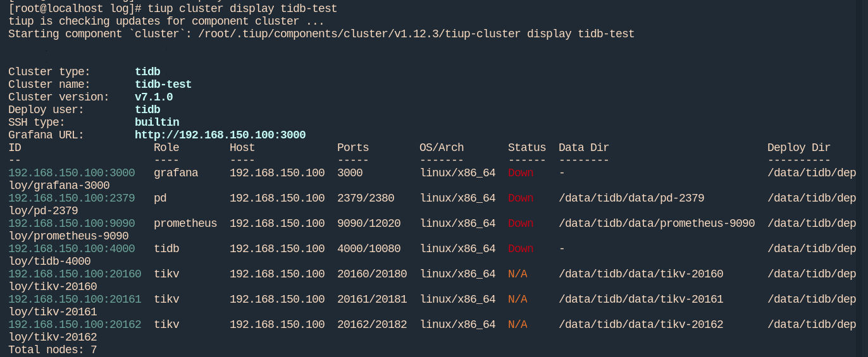Select node ID 192.168.150.100:3000
The width and height of the screenshot is (868, 357).
click(71, 172)
